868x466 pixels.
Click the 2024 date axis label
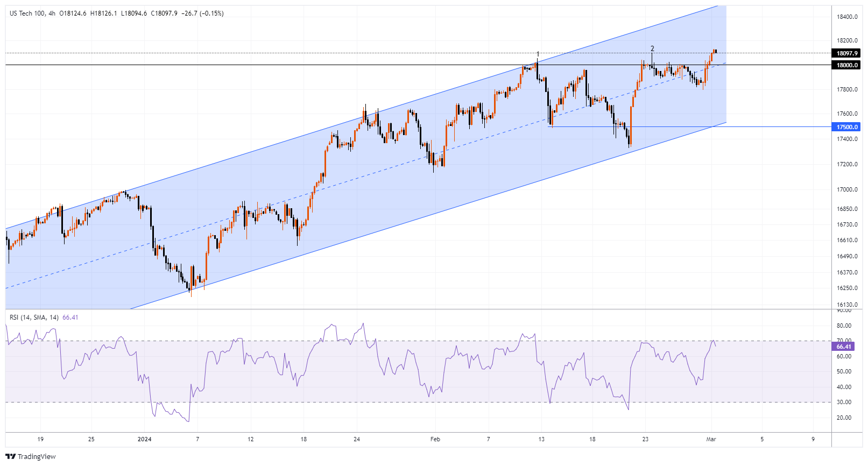coord(144,439)
